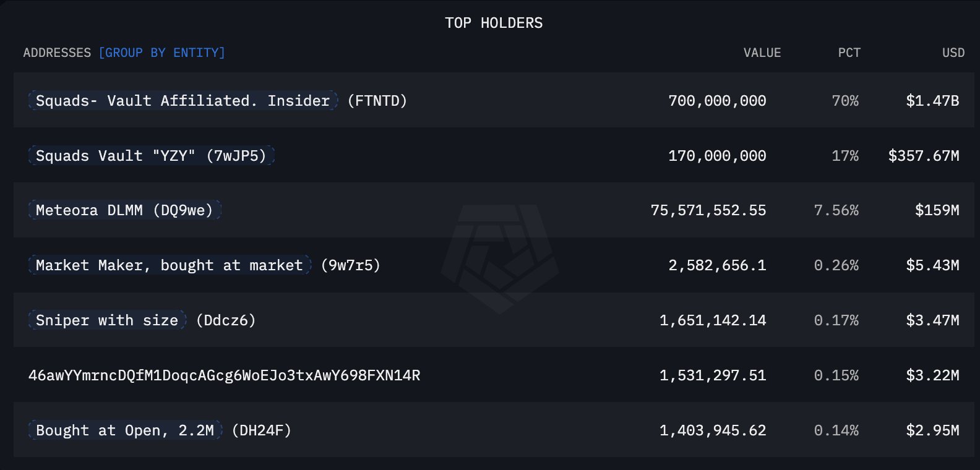Select the $357.67M USD amount
The image size is (980, 470).
[x=923, y=156]
